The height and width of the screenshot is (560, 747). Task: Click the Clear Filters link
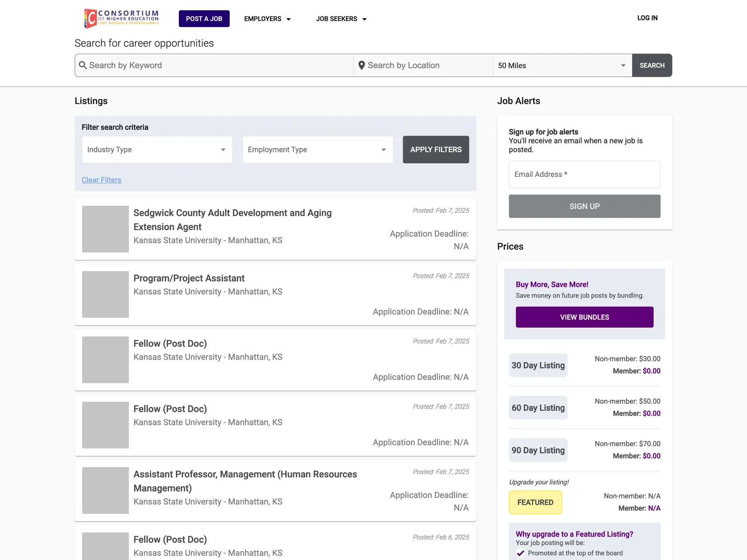101,180
